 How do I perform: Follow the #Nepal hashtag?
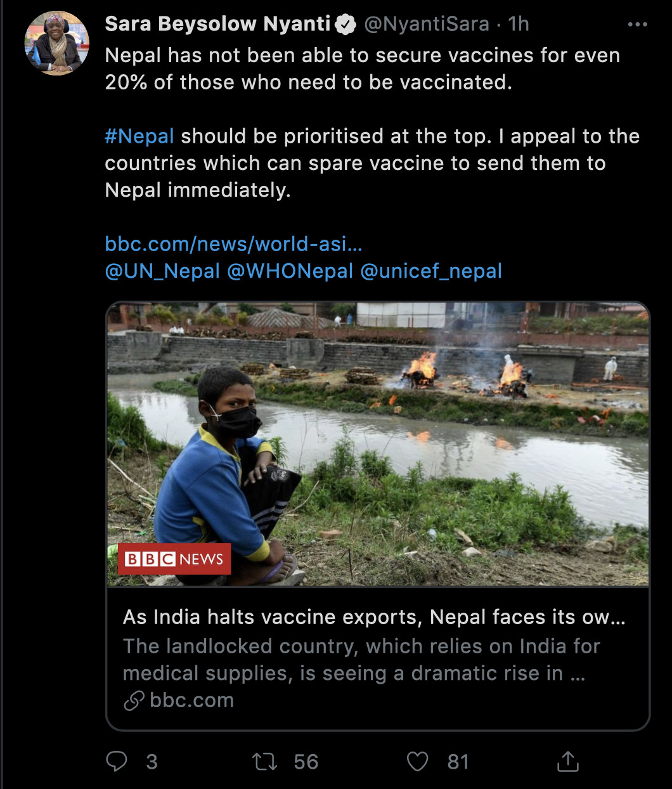click(x=139, y=136)
